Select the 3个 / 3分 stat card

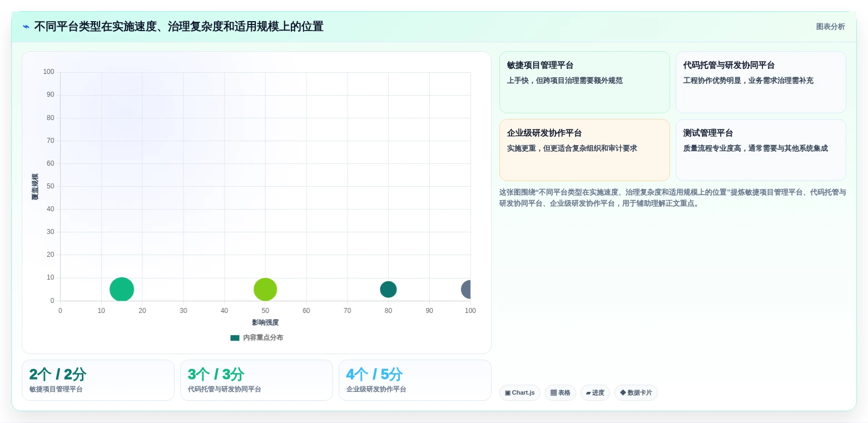[256, 380]
